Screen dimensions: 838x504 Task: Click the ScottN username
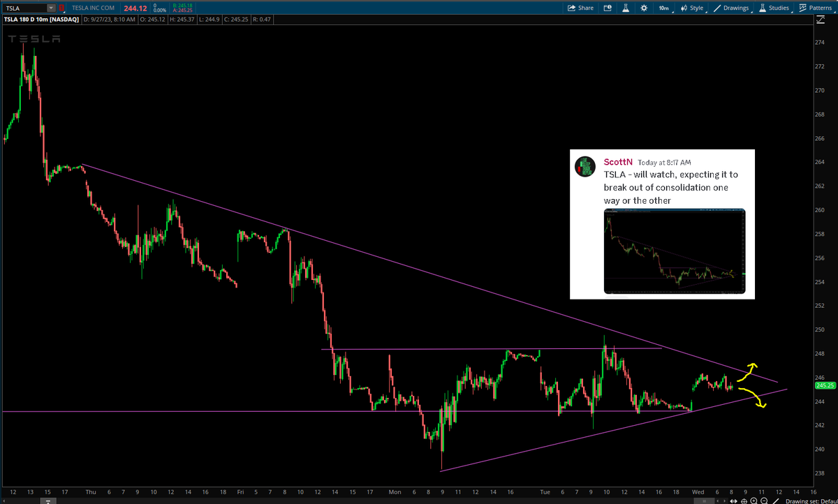(618, 162)
